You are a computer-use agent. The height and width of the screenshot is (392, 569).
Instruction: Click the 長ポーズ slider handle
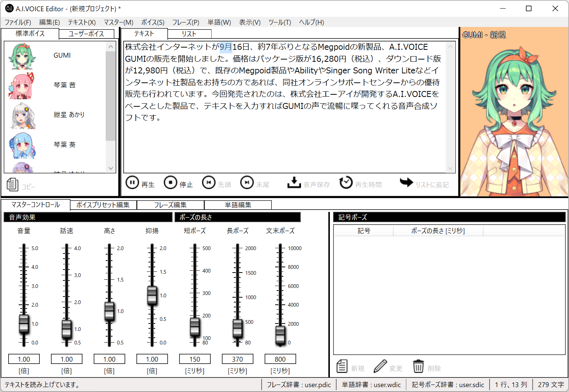237,328
